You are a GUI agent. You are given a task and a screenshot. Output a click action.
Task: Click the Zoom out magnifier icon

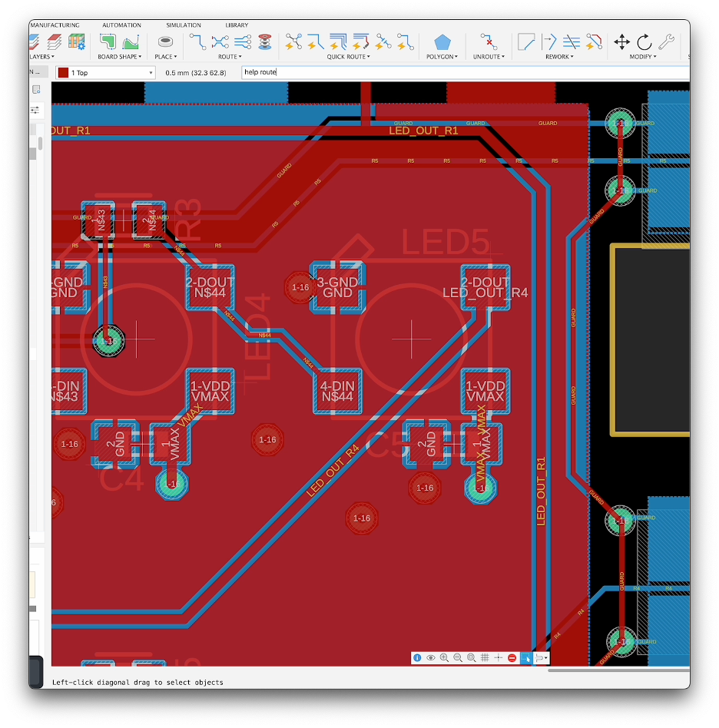click(458, 658)
